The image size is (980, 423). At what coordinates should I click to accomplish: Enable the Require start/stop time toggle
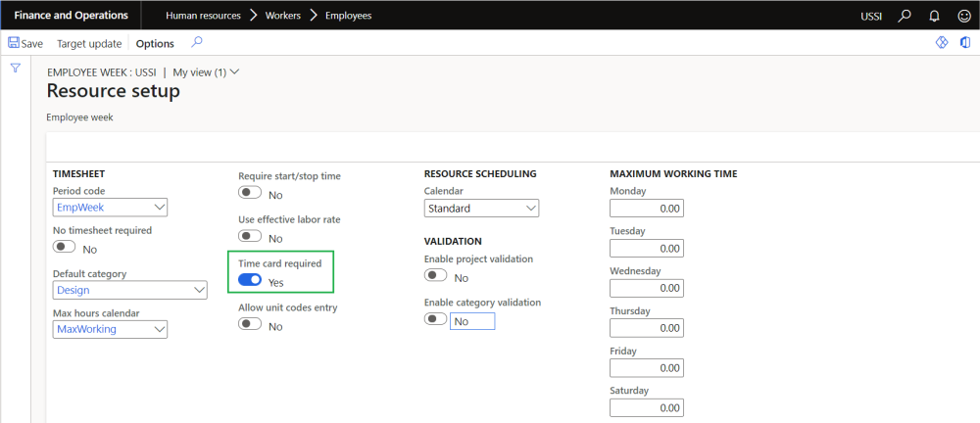[x=250, y=194]
